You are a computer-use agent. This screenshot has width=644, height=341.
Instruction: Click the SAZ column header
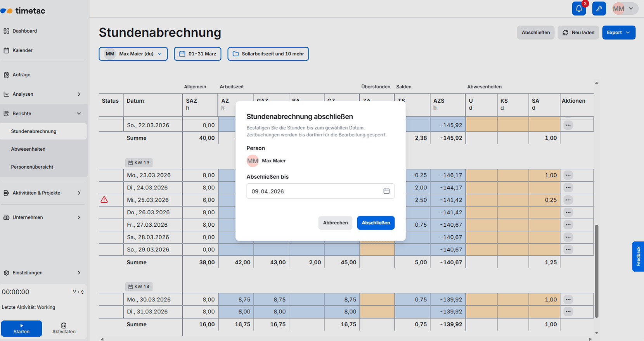coord(200,104)
